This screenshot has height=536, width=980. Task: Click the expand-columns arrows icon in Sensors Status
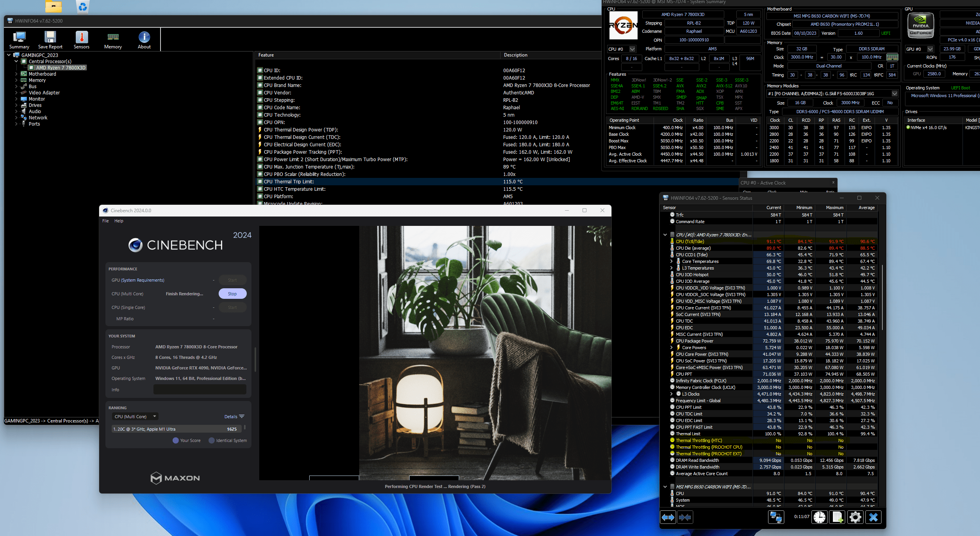coord(668,517)
